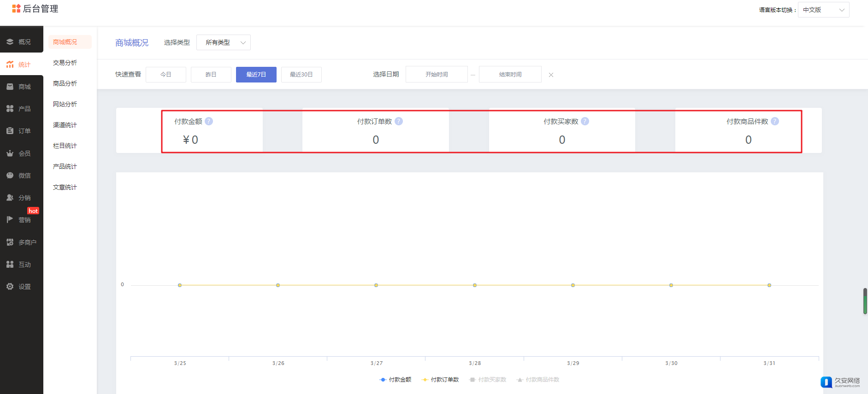The width and height of the screenshot is (868, 394).
Task: Click the Settings (设置) gear icon
Action: coord(10,287)
